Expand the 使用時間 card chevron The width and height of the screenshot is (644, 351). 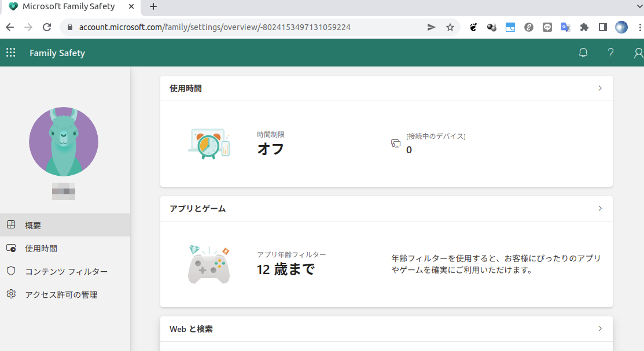point(600,88)
